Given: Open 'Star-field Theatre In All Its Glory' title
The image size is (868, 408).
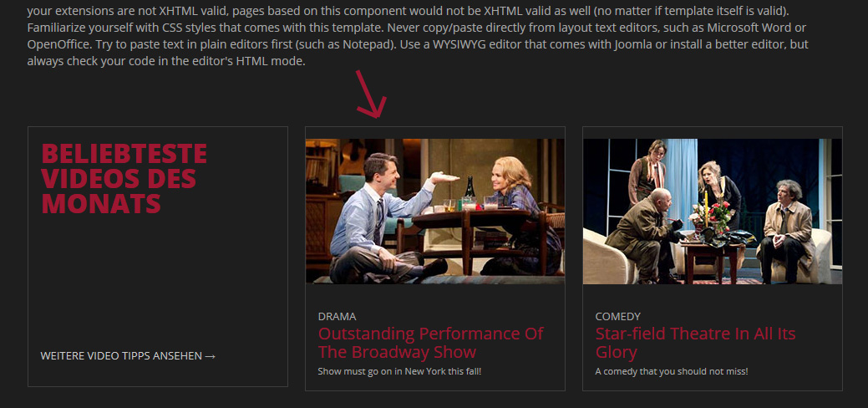Looking at the screenshot, I should (695, 343).
